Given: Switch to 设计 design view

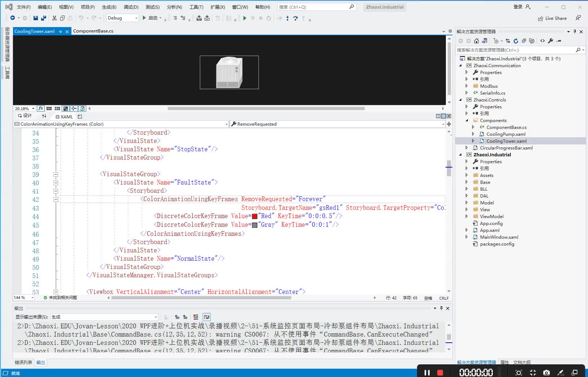Looking at the screenshot, I should tap(25, 116).
